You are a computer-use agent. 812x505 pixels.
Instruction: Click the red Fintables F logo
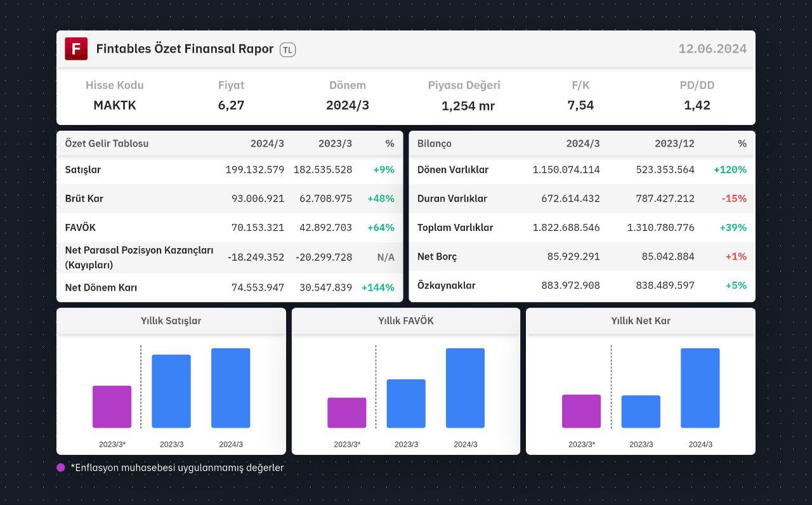pos(76,49)
